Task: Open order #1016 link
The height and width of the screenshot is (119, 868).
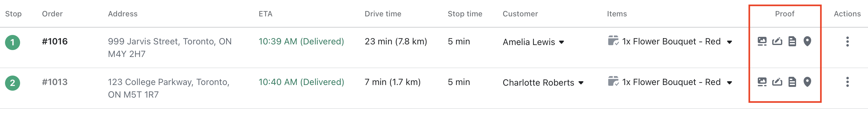Action: click(55, 42)
